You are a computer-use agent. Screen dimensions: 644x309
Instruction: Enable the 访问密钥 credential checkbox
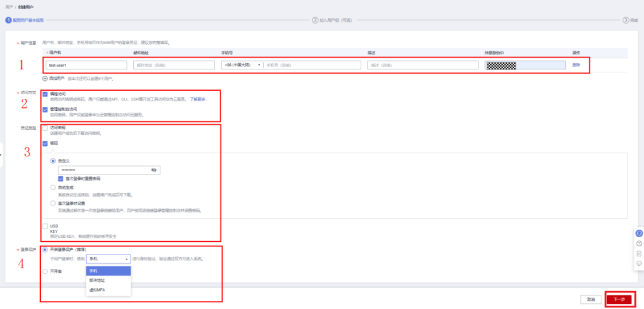click(45, 128)
